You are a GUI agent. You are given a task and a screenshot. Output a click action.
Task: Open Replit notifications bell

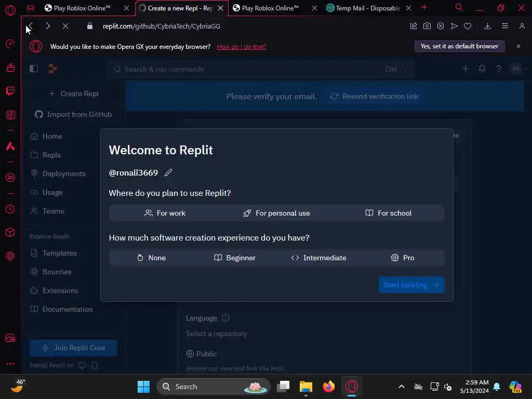[482, 69]
